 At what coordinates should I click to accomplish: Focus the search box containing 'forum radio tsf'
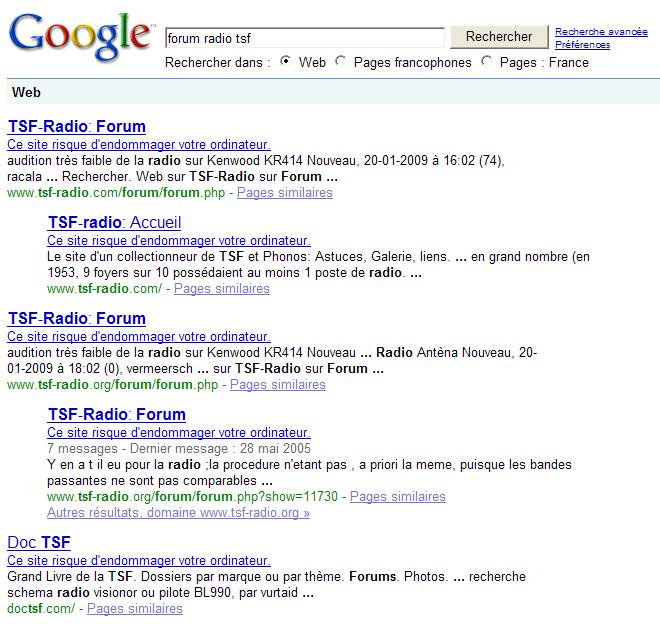pos(305,38)
